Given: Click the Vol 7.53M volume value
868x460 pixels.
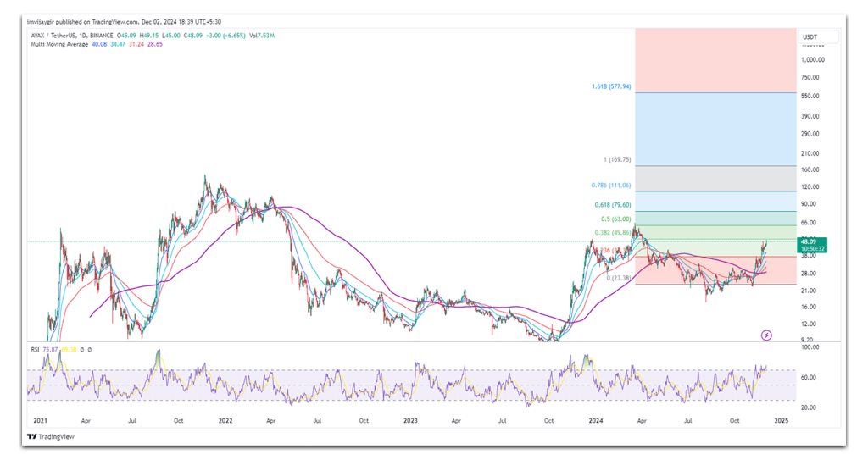Looking at the screenshot, I should click(x=262, y=36).
